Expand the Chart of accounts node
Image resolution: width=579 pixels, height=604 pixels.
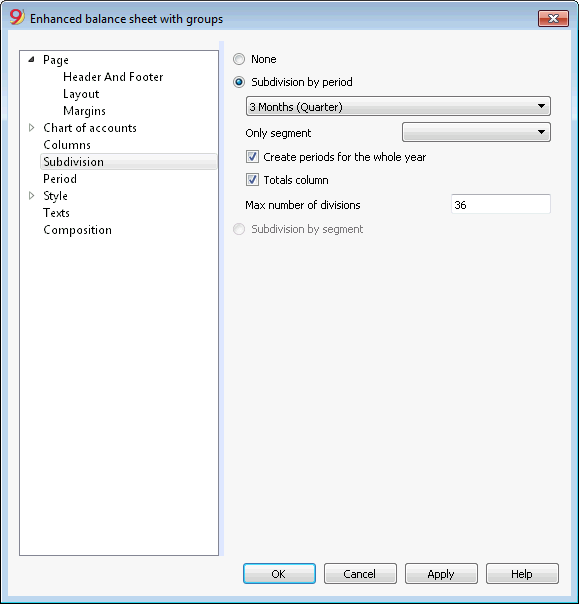(32, 128)
